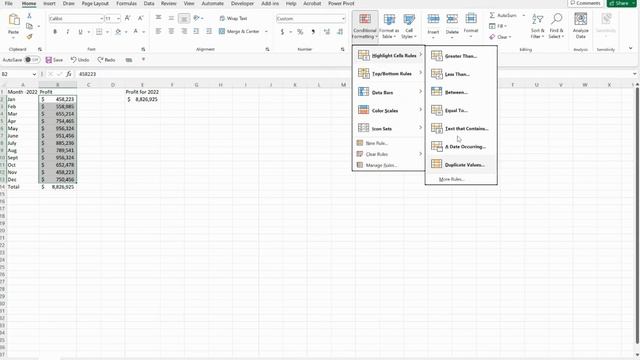Image resolution: width=640 pixels, height=360 pixels.
Task: Choose Text that Contains... rule
Action: (461, 129)
